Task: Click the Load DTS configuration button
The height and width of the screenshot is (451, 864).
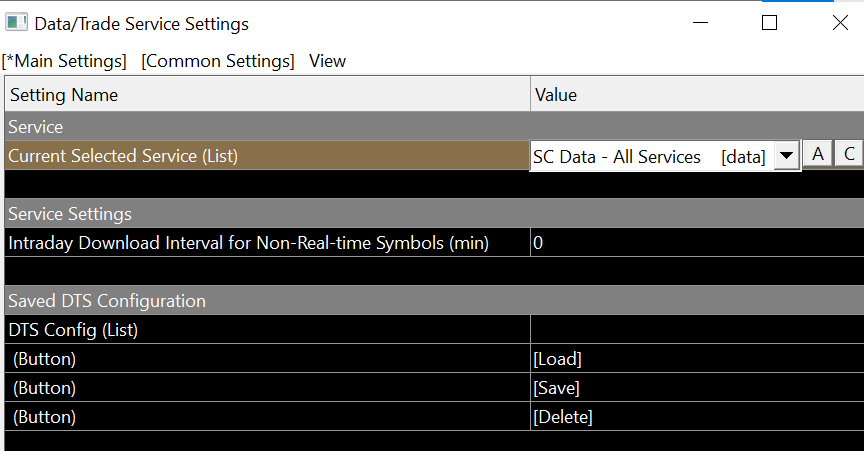Action: [557, 359]
